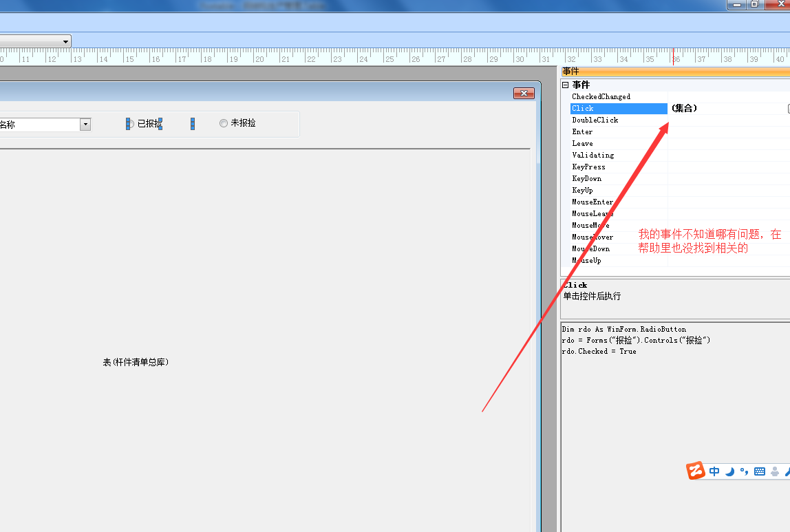Collapse the 事件 category in the property grid
The height and width of the screenshot is (532, 790).
click(566, 85)
